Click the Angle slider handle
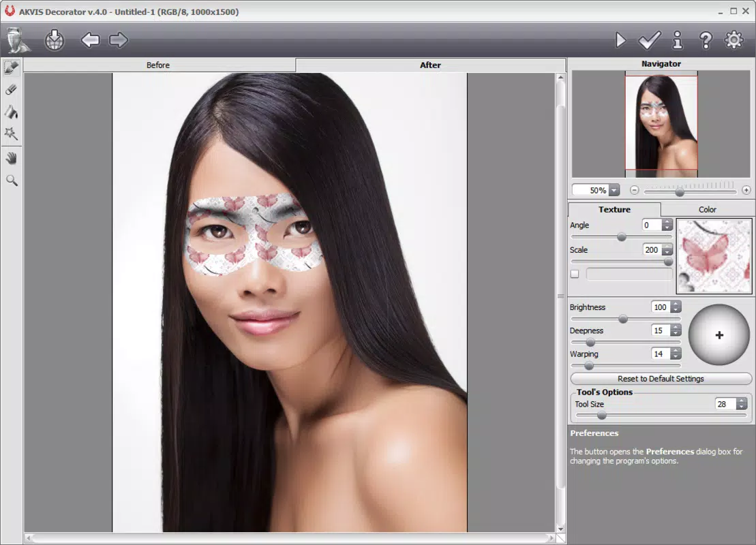Image resolution: width=756 pixels, height=545 pixels. [x=622, y=236]
